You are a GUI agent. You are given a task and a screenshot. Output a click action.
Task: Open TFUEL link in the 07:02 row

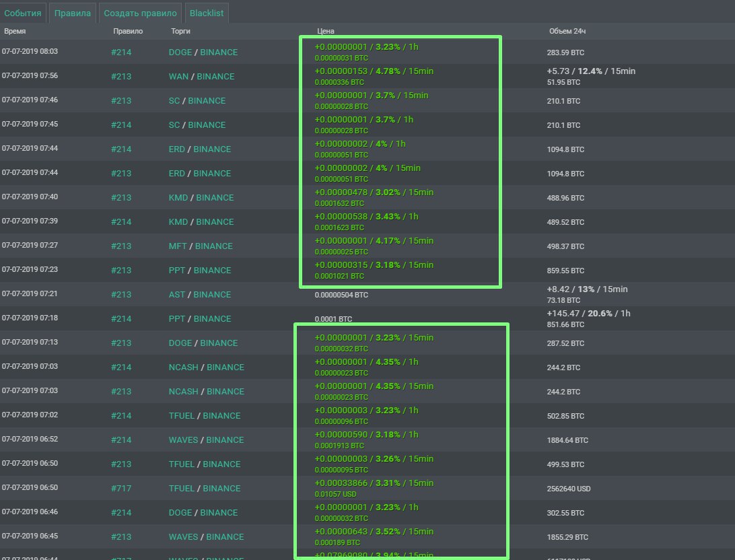(182, 416)
